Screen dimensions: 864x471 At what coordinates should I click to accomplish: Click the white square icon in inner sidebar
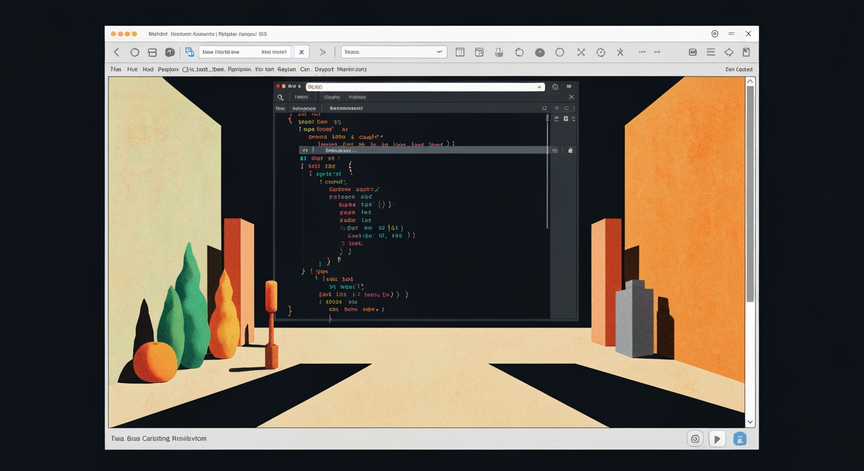pos(565,118)
